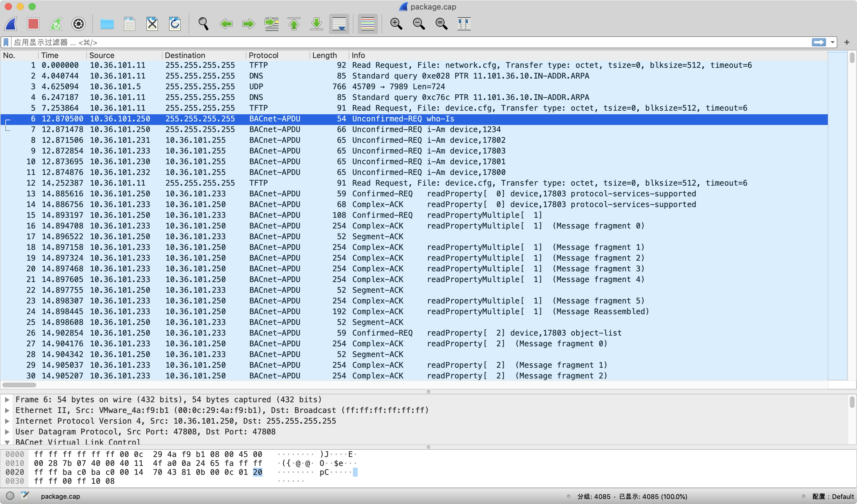
Task: Open a capture file folder icon
Action: [x=107, y=24]
